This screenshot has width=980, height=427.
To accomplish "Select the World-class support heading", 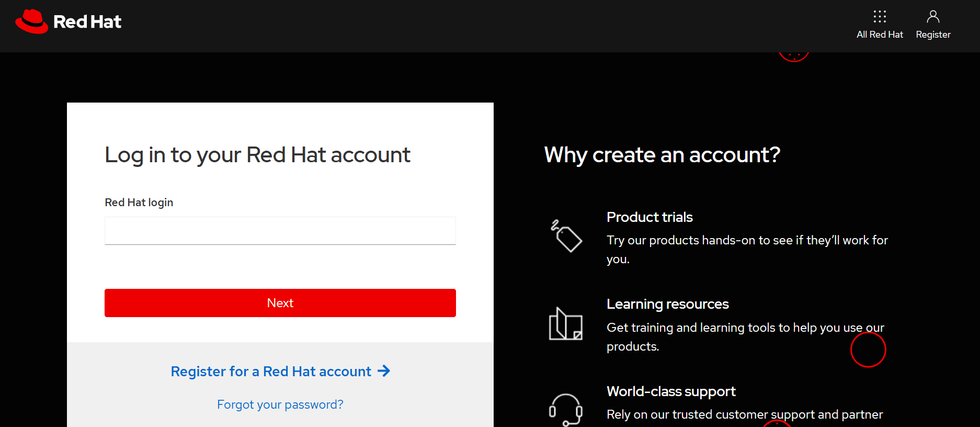I will pos(671,391).
